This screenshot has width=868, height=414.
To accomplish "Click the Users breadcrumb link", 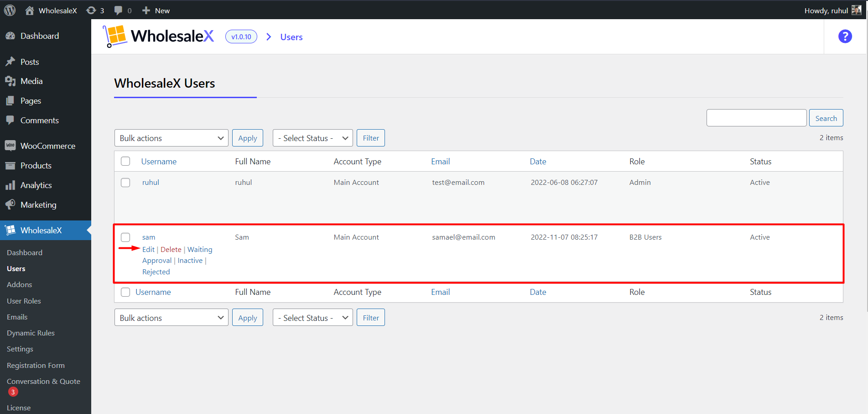I will 291,37.
